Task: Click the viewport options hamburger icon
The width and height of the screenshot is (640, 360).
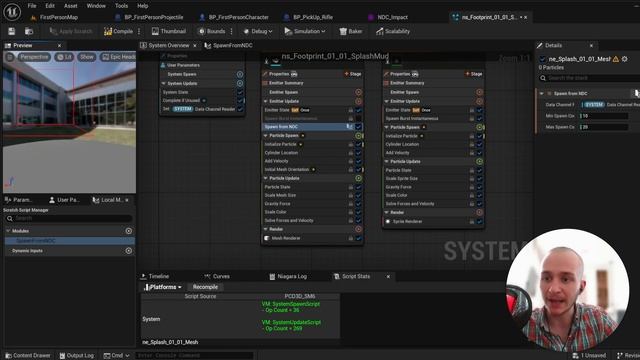Action: tap(10, 57)
